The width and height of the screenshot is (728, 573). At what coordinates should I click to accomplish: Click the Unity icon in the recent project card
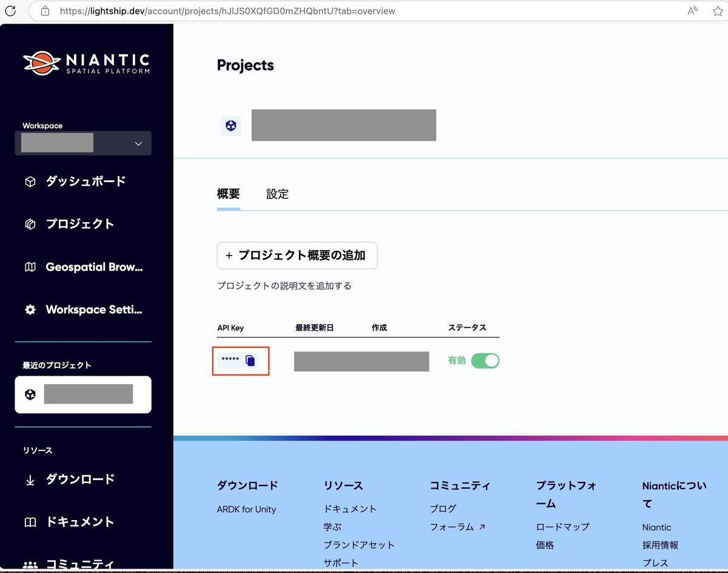click(x=30, y=395)
